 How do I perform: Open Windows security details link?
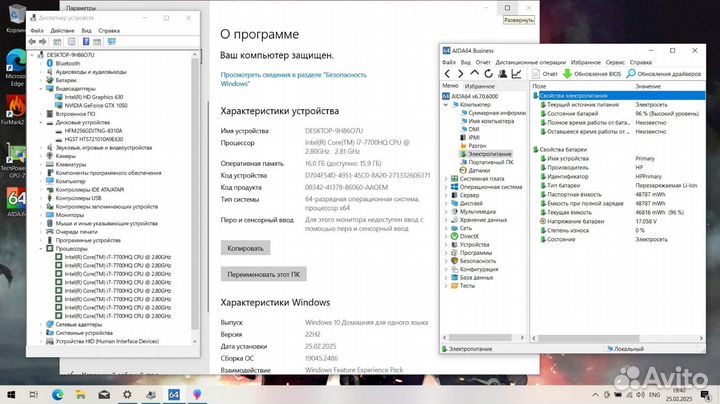[x=293, y=79]
